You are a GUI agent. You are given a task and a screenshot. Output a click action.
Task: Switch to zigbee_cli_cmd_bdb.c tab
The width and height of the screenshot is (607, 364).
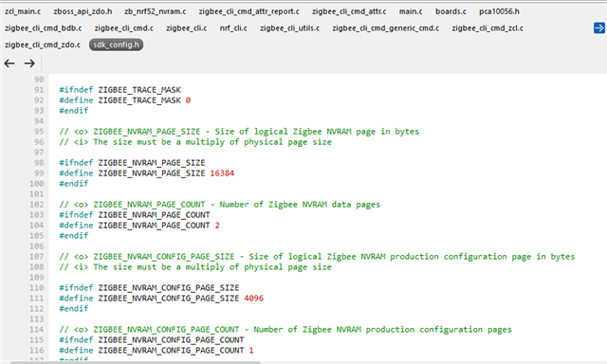point(44,28)
